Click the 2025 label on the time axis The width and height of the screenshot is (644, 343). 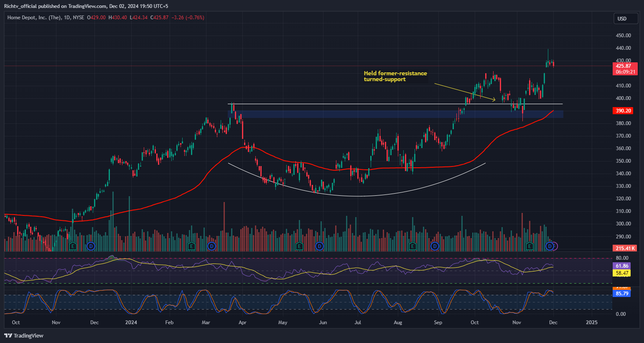pyautogui.click(x=592, y=323)
